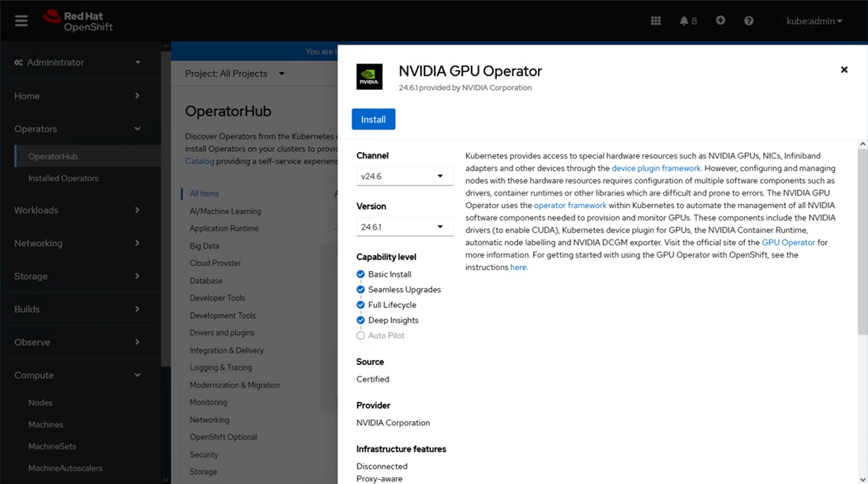868x484 pixels.
Task: Open the Channel v24.6 dropdown
Action: coord(404,176)
